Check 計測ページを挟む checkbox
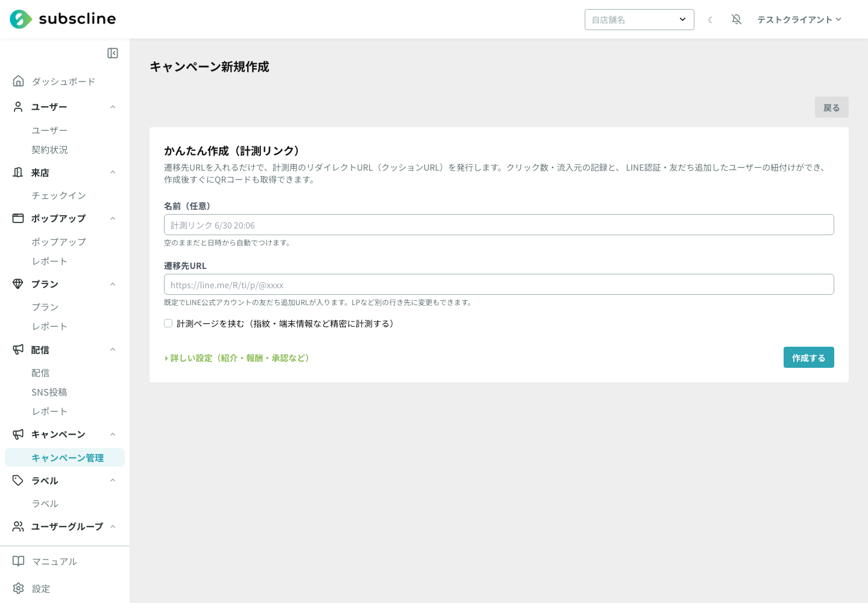Image resolution: width=868 pixels, height=603 pixels. pyautogui.click(x=168, y=323)
